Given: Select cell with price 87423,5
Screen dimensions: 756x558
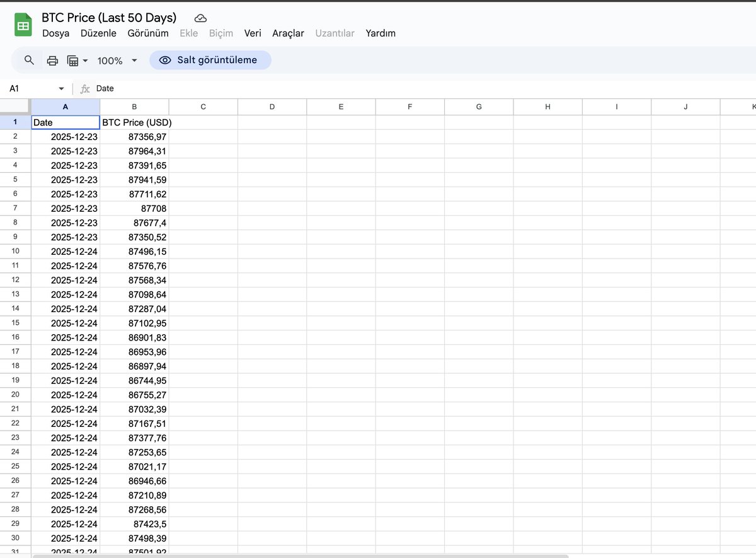Looking at the screenshot, I should [134, 524].
